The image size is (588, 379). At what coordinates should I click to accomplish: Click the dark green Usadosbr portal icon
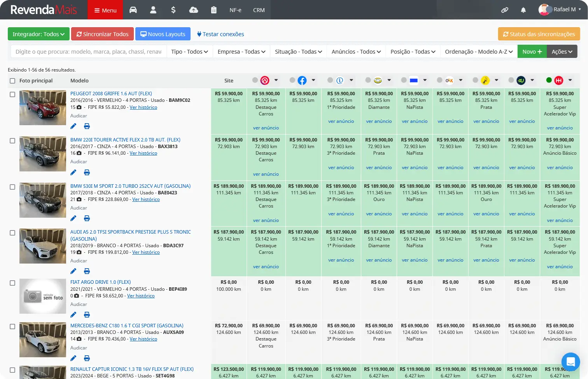pyautogui.click(x=521, y=80)
